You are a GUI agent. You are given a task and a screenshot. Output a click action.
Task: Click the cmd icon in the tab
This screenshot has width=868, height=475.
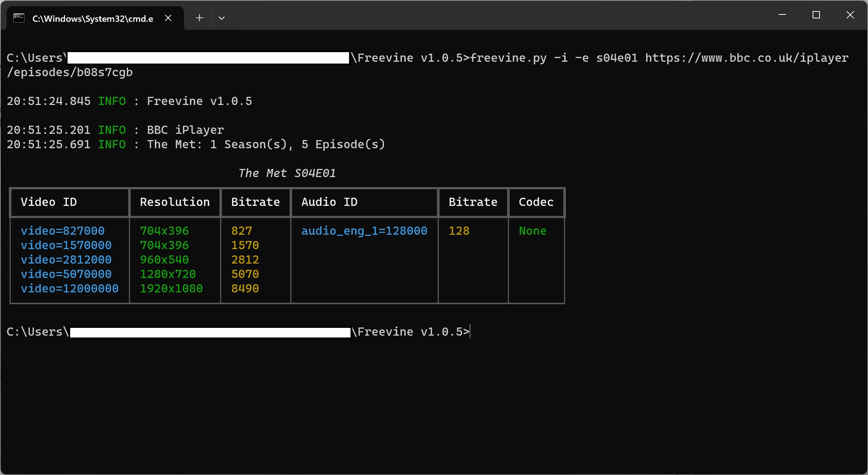pos(19,18)
